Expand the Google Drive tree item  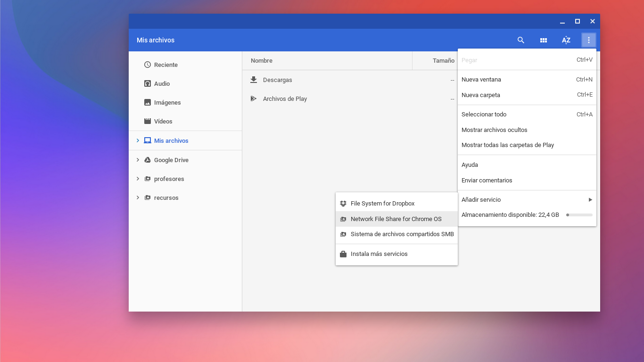(x=138, y=160)
